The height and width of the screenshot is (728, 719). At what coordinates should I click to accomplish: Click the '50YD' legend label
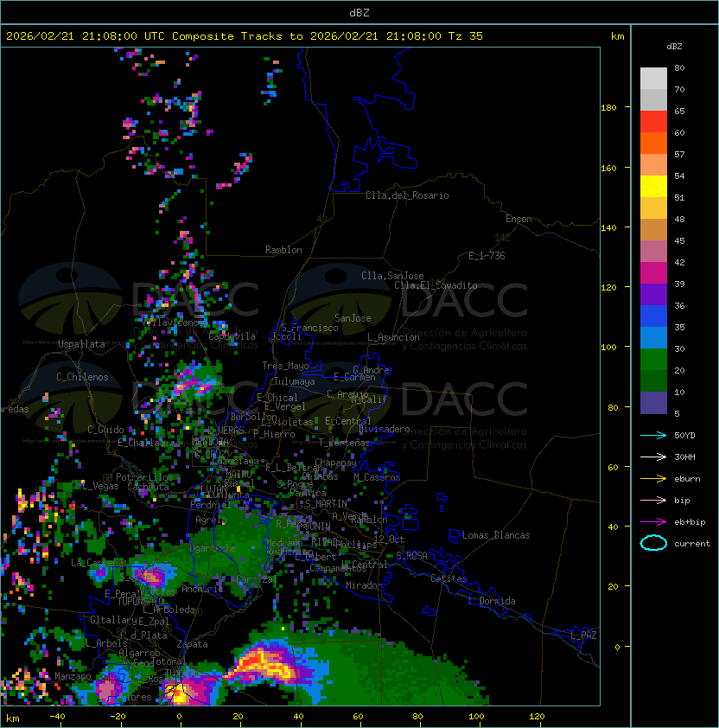(x=684, y=436)
